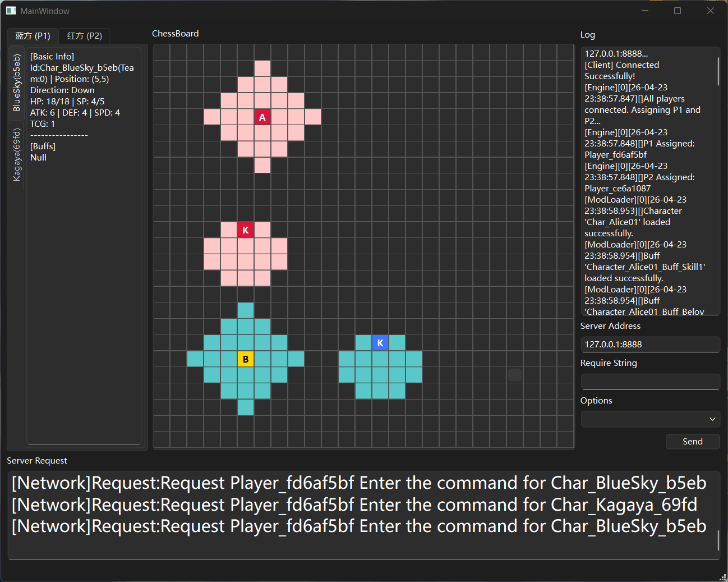728x582 pixels.
Task: Focus the Require String input field
Action: tap(651, 382)
